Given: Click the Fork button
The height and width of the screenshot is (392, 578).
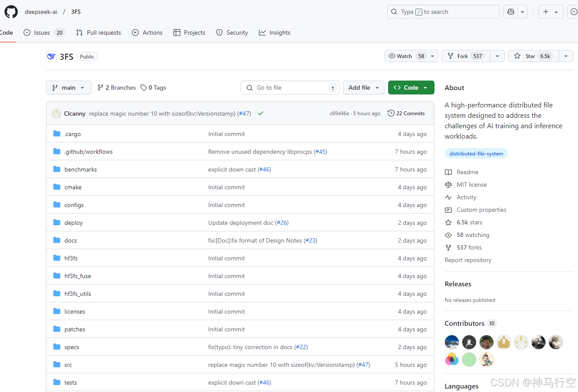Looking at the screenshot, I should pyautogui.click(x=466, y=56).
